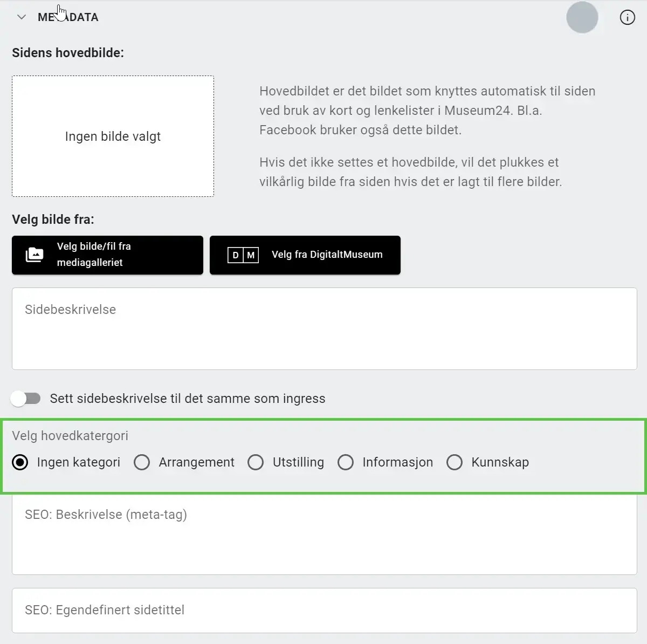The image size is (647, 644).
Task: Collapse the Metadata section chevron
Action: click(x=22, y=17)
